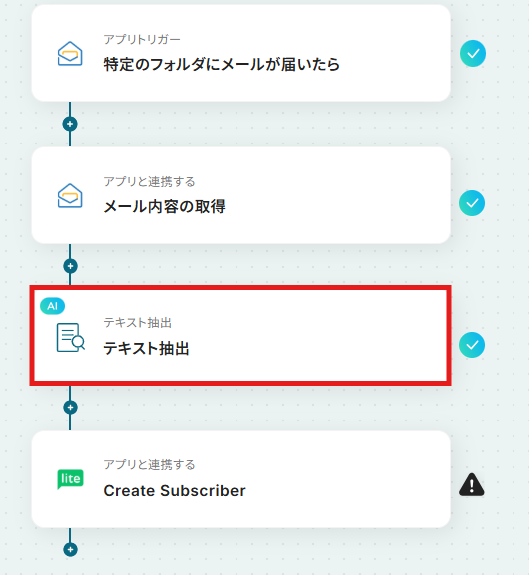Click document search icon on テキスト抽出 card
The height and width of the screenshot is (575, 529).
tap(70, 337)
